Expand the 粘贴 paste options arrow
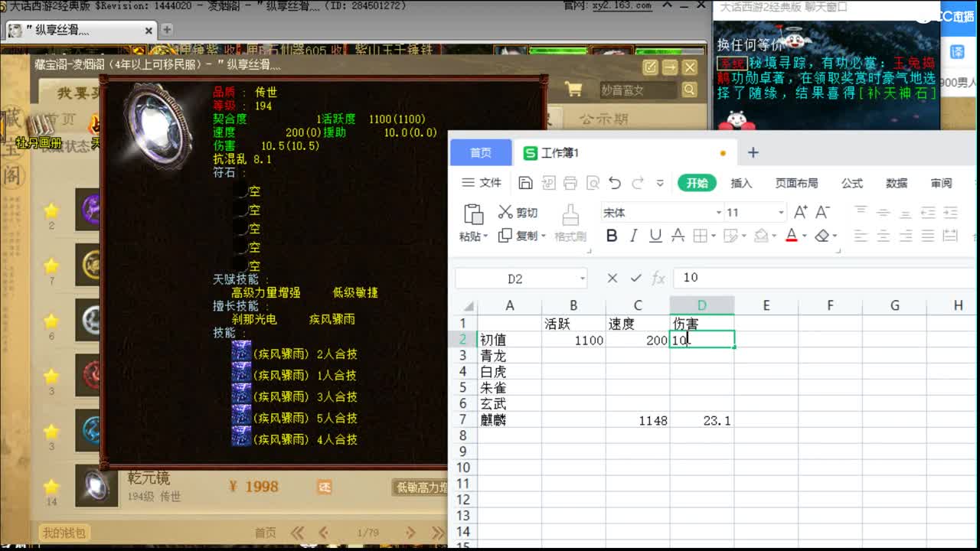 485,236
